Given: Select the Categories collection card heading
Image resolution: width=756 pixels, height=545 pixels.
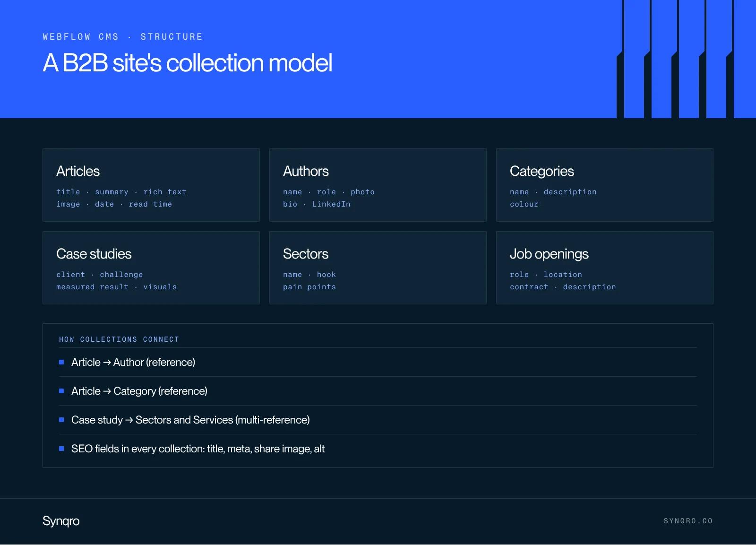Looking at the screenshot, I should point(541,171).
